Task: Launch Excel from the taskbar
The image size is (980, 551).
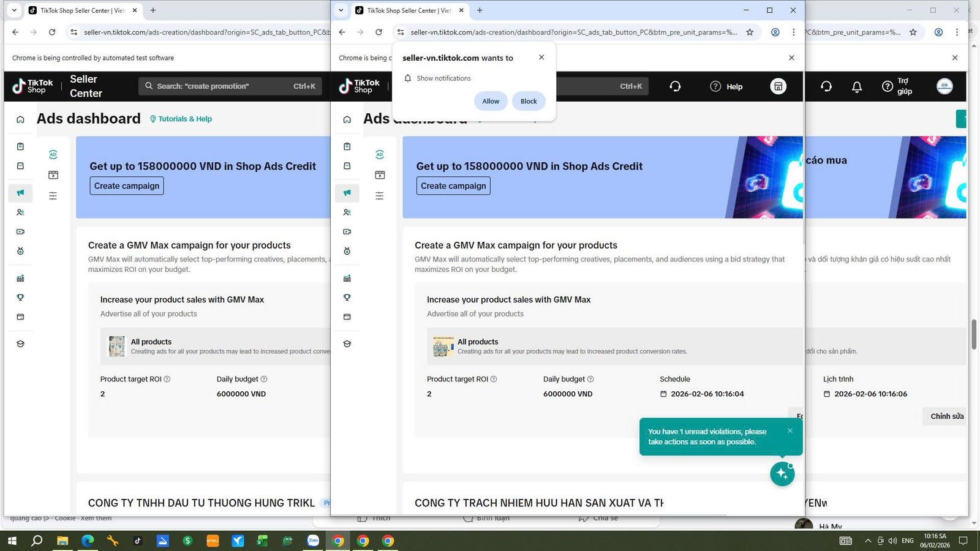Action: pyautogui.click(x=262, y=541)
